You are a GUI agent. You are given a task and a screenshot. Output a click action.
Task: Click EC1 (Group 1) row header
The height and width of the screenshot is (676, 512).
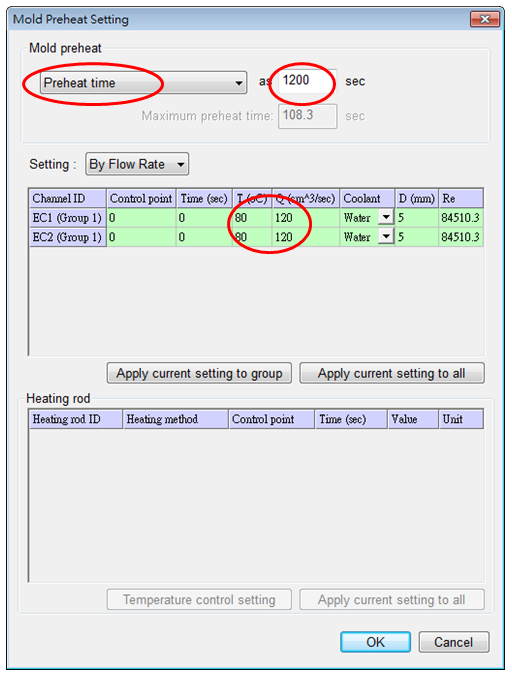[68, 218]
